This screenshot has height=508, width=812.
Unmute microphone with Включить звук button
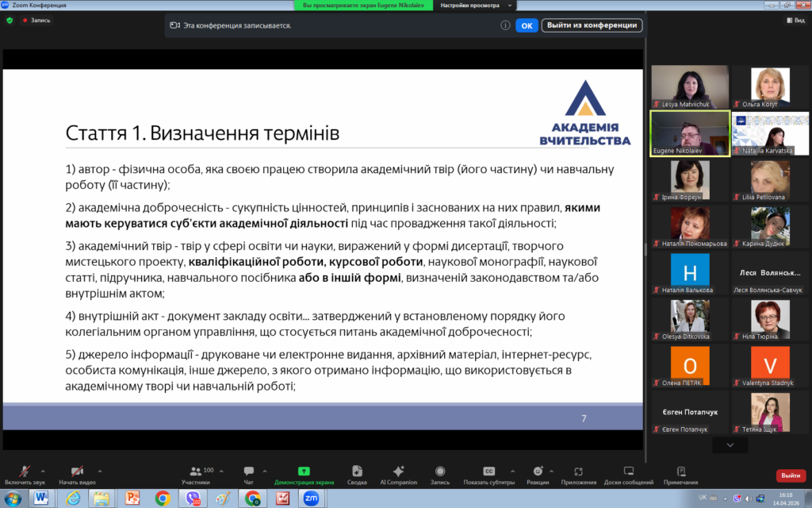(25, 472)
